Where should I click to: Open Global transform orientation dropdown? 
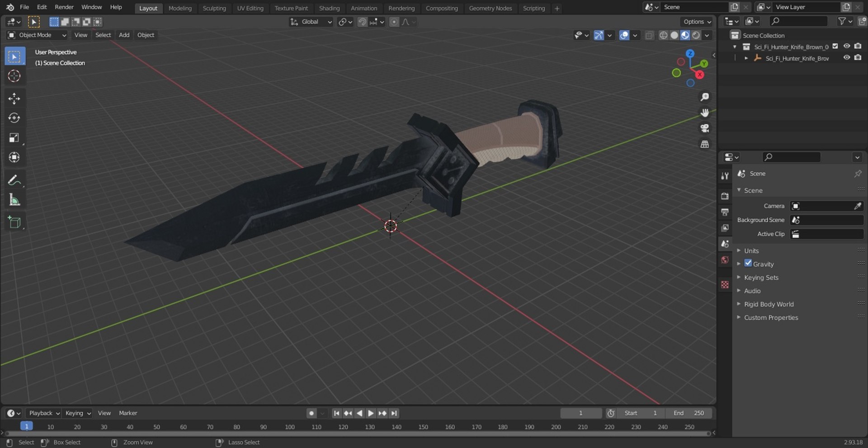coord(311,22)
